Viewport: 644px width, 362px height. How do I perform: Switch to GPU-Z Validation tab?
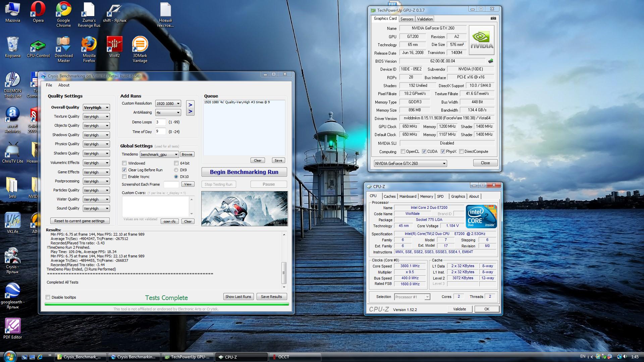click(x=425, y=19)
